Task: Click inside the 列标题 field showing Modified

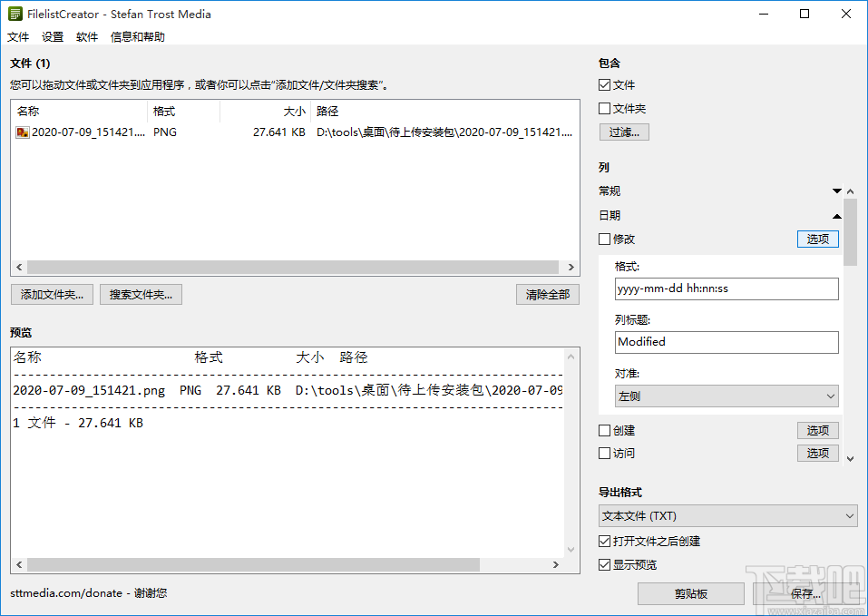Action: point(726,342)
